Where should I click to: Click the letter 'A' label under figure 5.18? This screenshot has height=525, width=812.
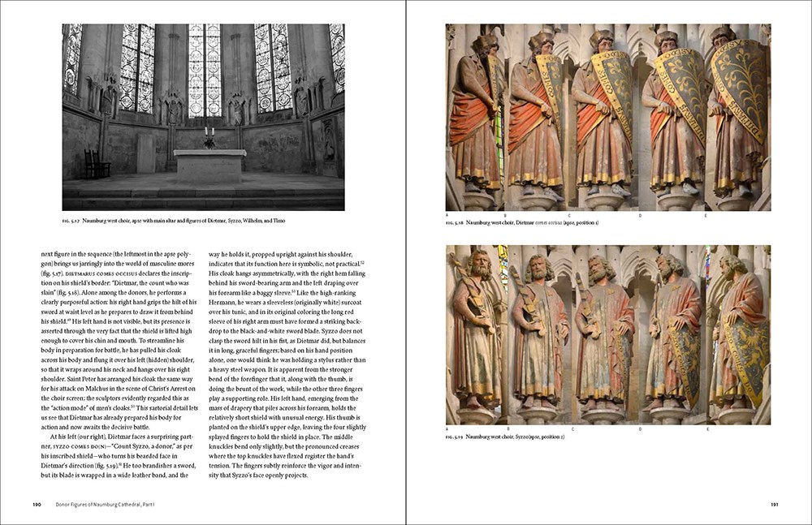click(447, 215)
